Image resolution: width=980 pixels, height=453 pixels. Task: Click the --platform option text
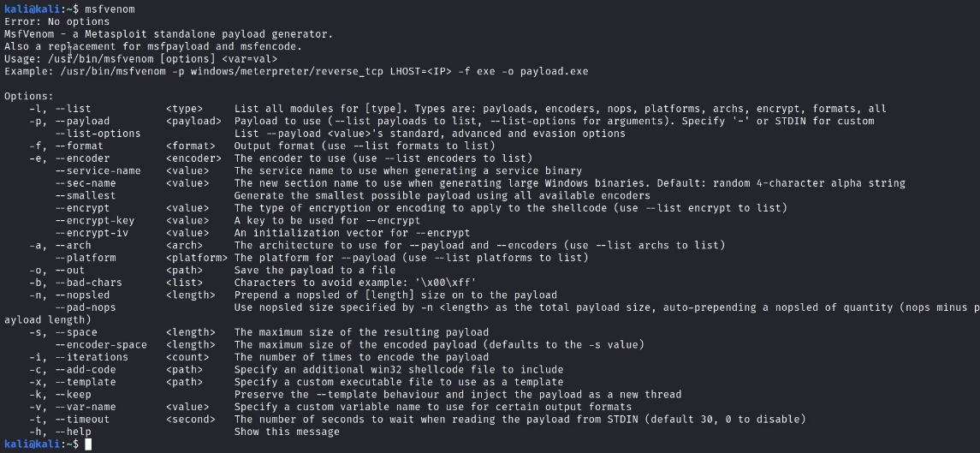[x=85, y=258]
